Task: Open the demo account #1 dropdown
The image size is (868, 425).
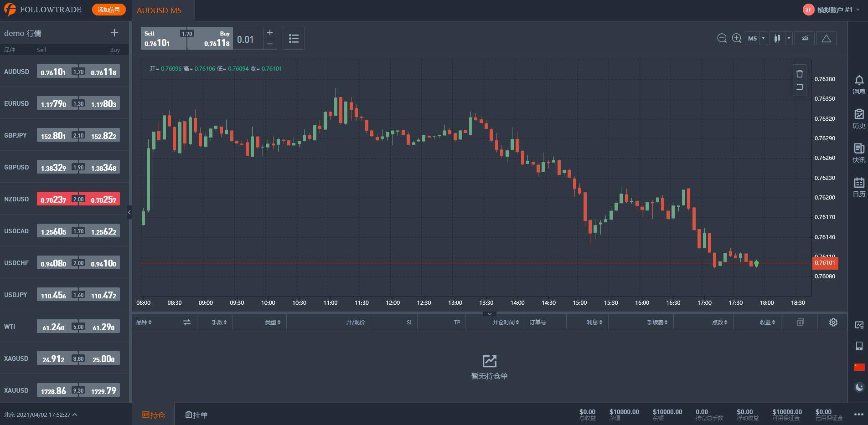Action: (832, 10)
